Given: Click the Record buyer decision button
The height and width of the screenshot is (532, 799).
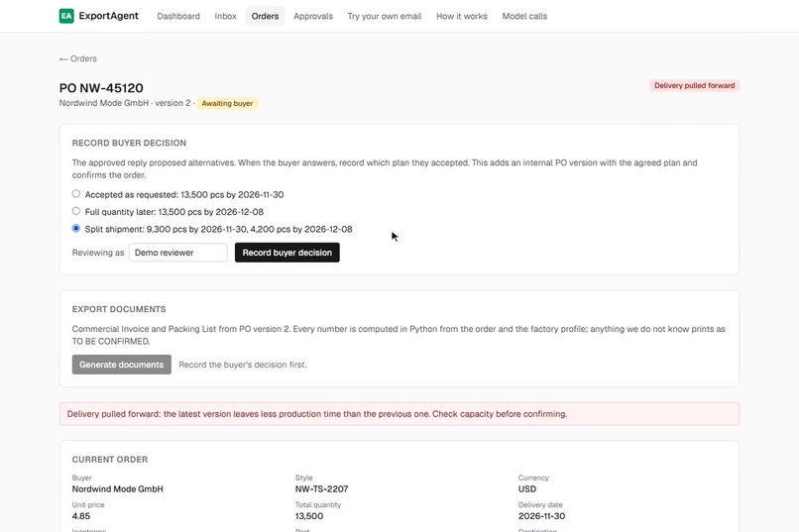Looking at the screenshot, I should coord(286,253).
